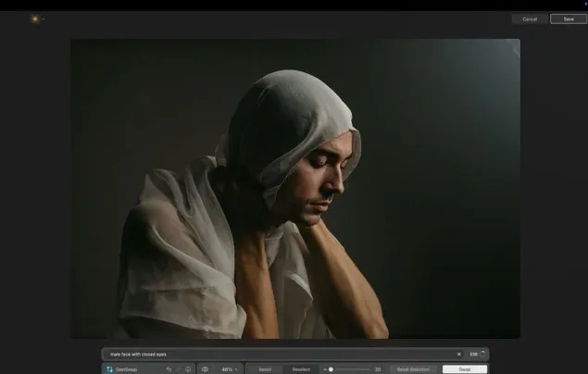Click the GenSwap tool name label
The height and width of the screenshot is (374, 588).
[127, 368]
